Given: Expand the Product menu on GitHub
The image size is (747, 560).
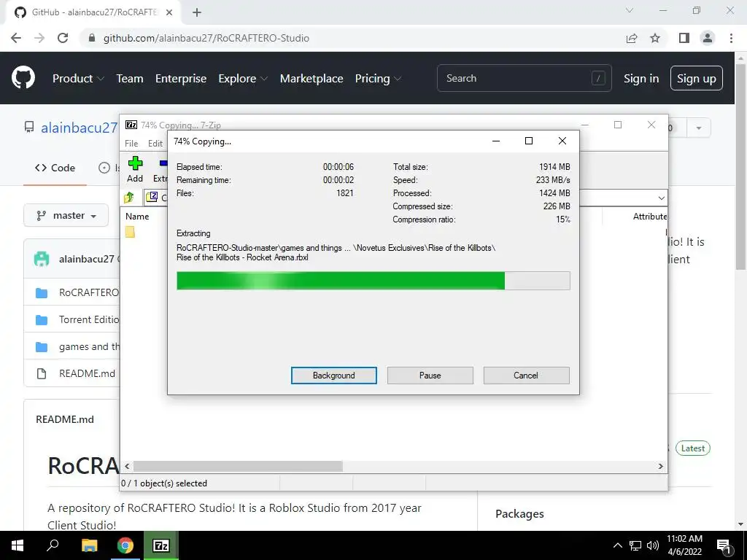Looking at the screenshot, I should (x=78, y=79).
